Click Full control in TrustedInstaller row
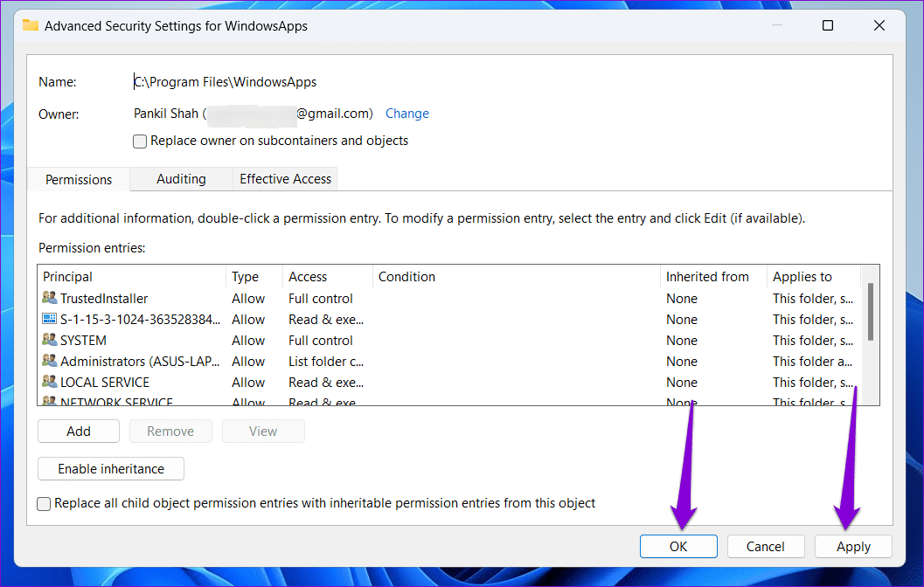The height and width of the screenshot is (587, 924). pyautogui.click(x=321, y=299)
